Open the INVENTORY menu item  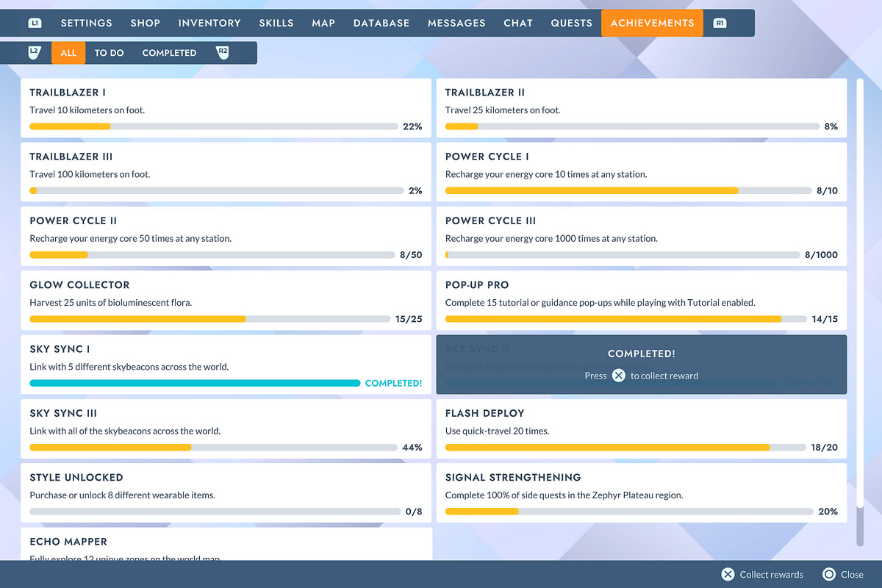(x=209, y=23)
